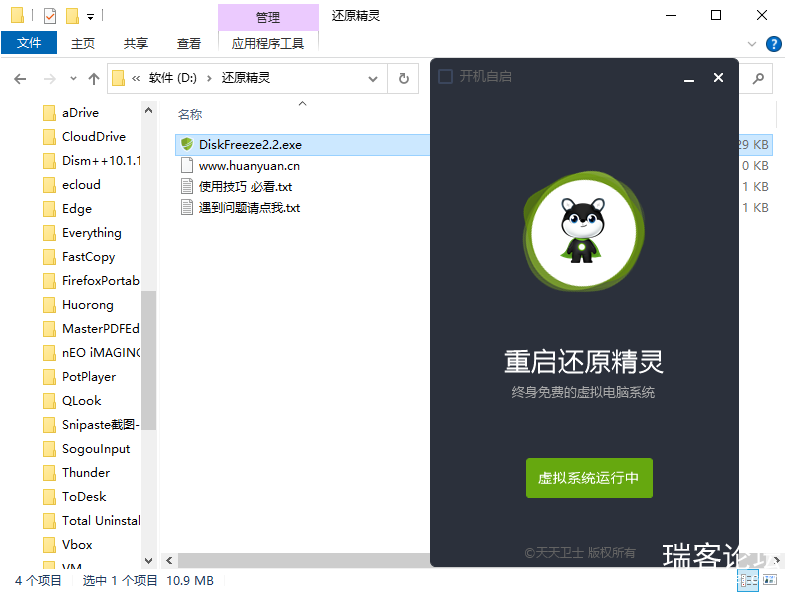Click the horizontal scrollbar left arrow

[169, 560]
